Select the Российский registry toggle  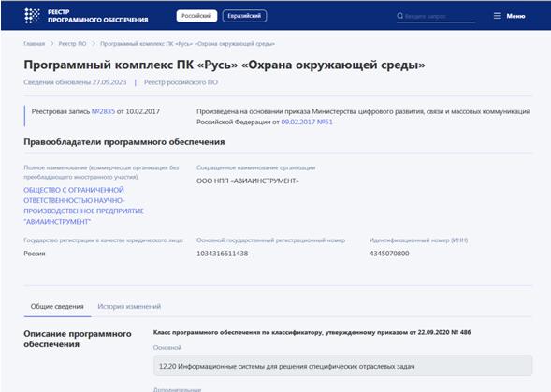click(196, 16)
